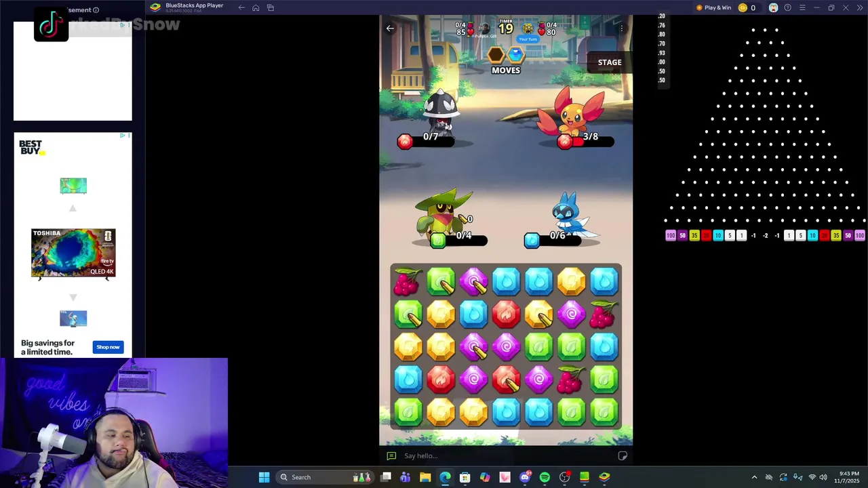Image resolution: width=868 pixels, height=488 pixels.
Task: Tap the 0/7 energy bar
Action: [x=427, y=140]
